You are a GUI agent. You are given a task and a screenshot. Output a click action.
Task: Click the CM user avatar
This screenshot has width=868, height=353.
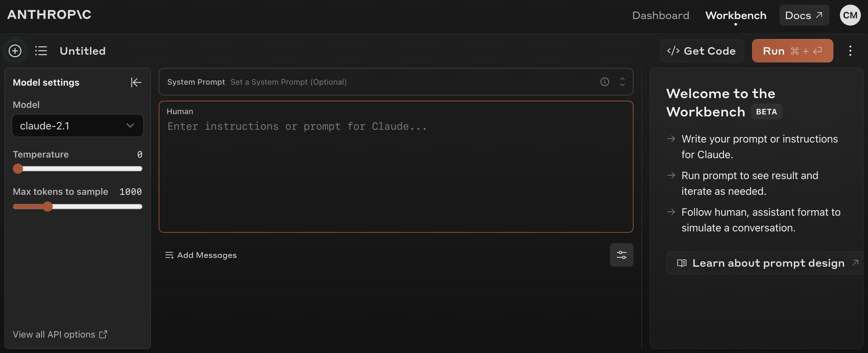click(x=850, y=15)
